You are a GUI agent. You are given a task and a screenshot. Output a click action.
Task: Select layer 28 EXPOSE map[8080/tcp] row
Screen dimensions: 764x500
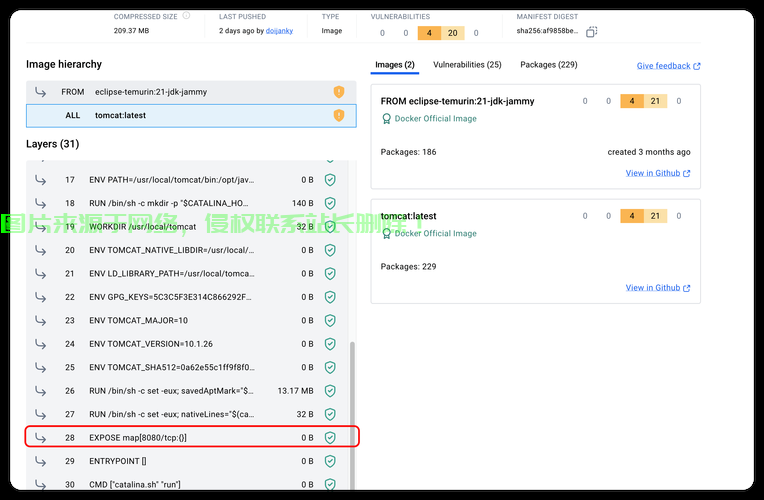click(188, 438)
